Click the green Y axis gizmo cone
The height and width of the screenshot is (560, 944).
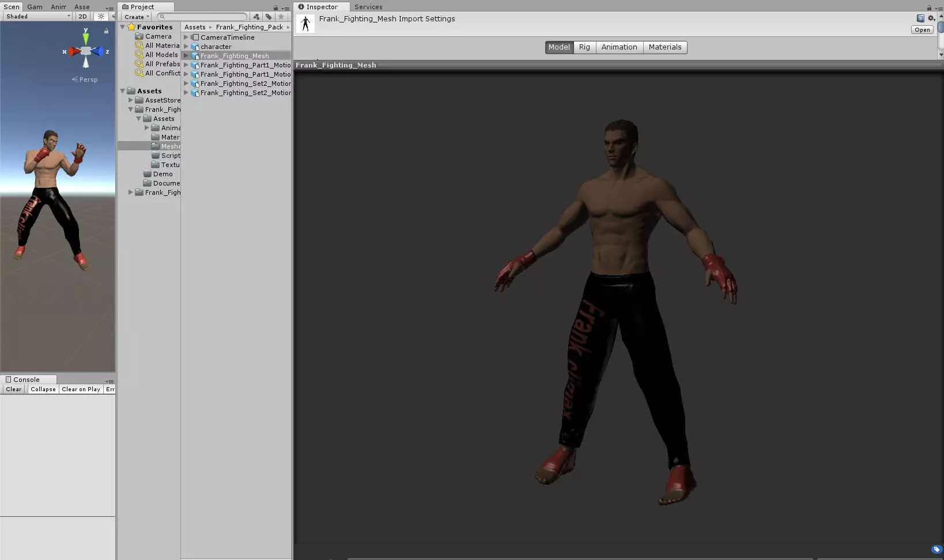(86, 39)
